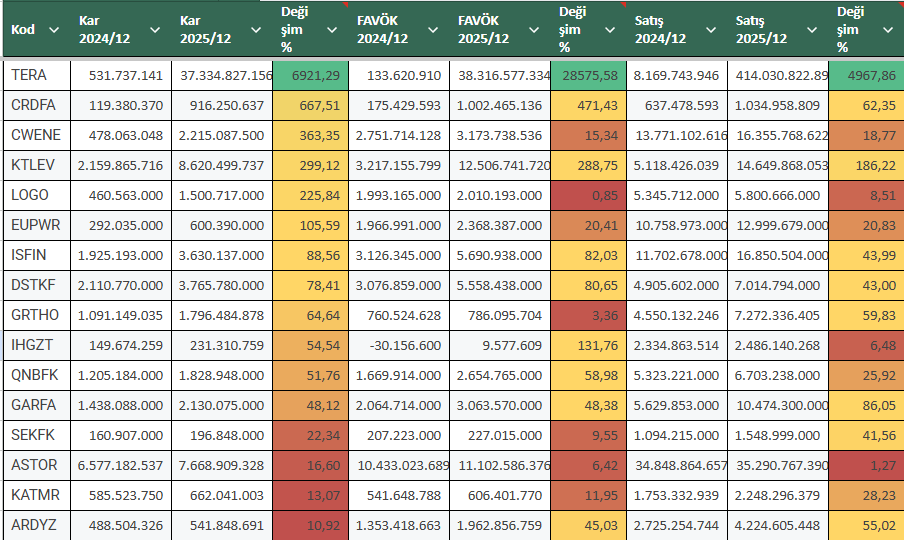Select the 43,00 DSTKF sales change

click(866, 285)
